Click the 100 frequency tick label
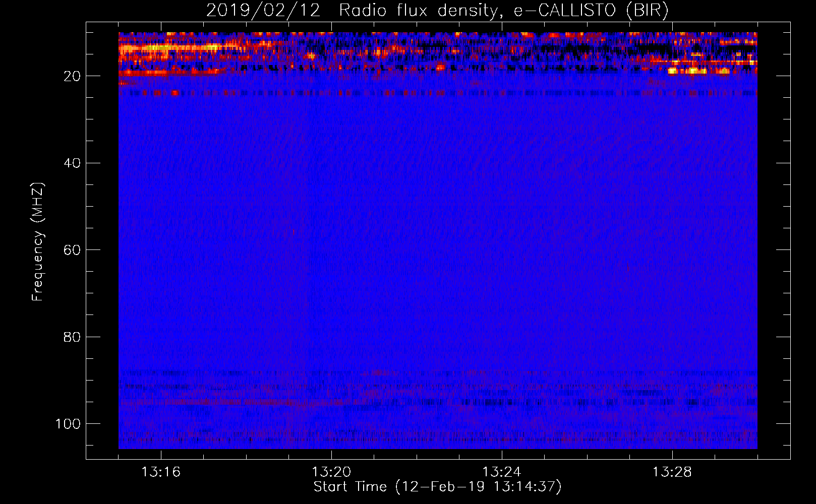Viewport: 816px width, 504px height. [68, 424]
